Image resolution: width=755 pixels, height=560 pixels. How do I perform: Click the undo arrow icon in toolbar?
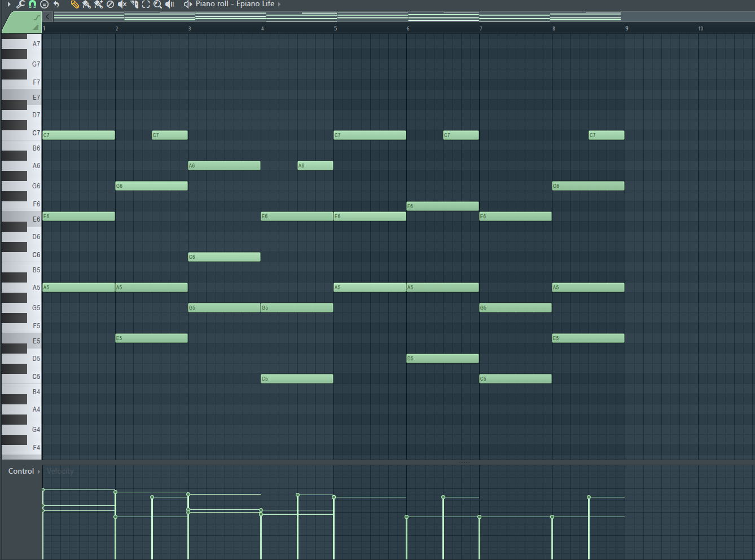pyautogui.click(x=56, y=4)
